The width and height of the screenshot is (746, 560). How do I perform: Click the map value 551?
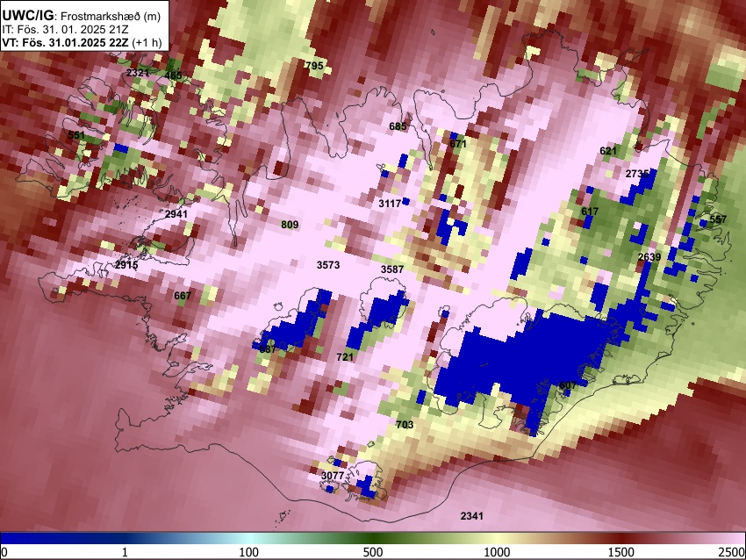[x=76, y=135]
